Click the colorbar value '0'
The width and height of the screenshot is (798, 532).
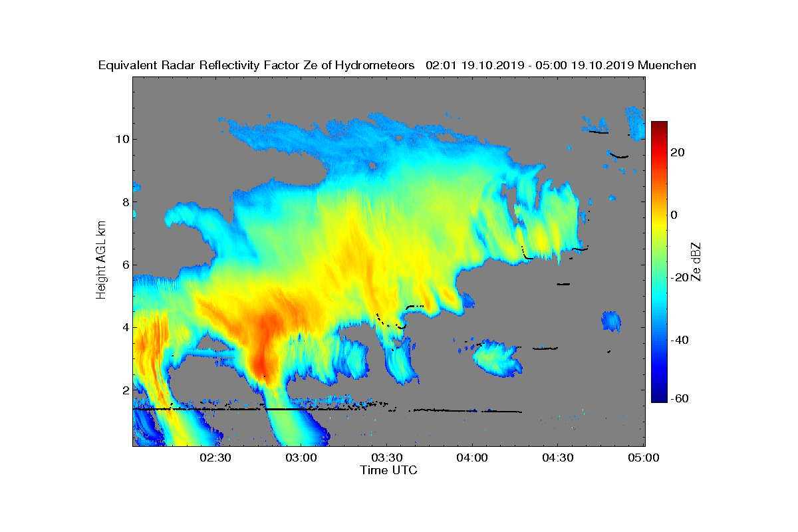[674, 215]
